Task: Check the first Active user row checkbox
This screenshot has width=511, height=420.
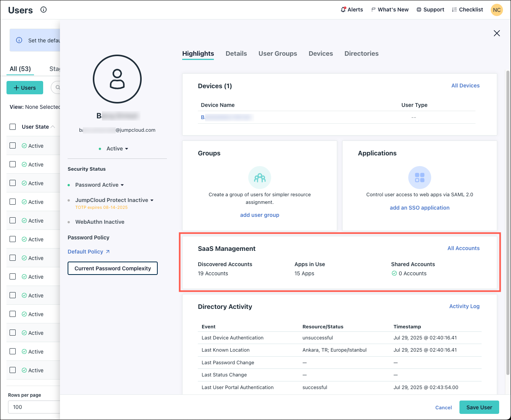Action: pyautogui.click(x=13, y=145)
